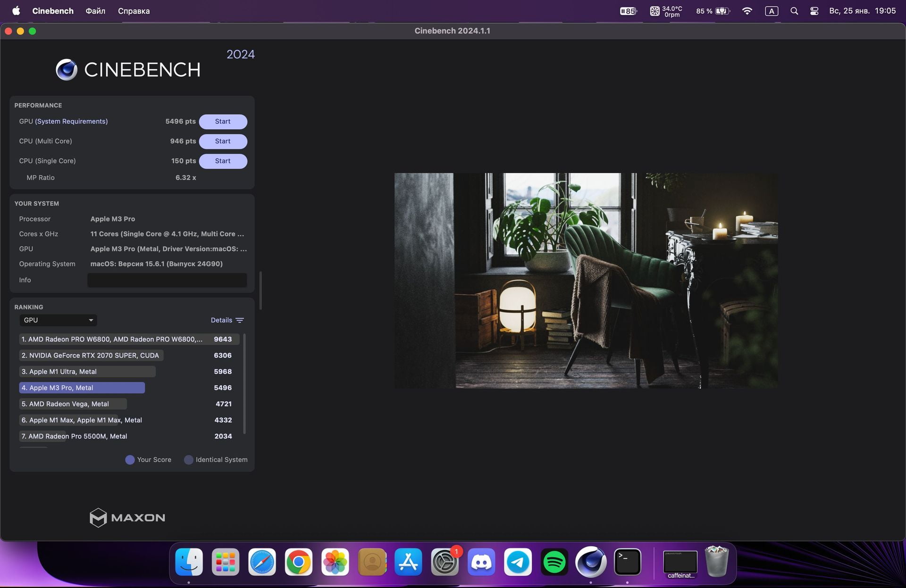The height and width of the screenshot is (588, 906).
Task: Launch Google Chrome from the Dock
Action: [298, 562]
